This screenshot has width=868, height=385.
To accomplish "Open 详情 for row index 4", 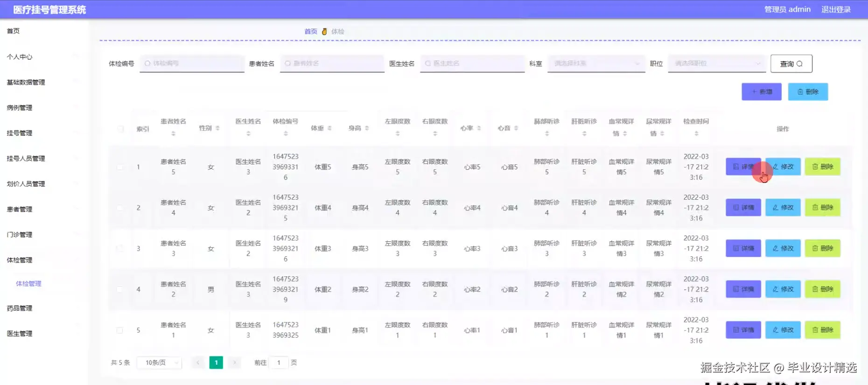I will pyautogui.click(x=743, y=289).
